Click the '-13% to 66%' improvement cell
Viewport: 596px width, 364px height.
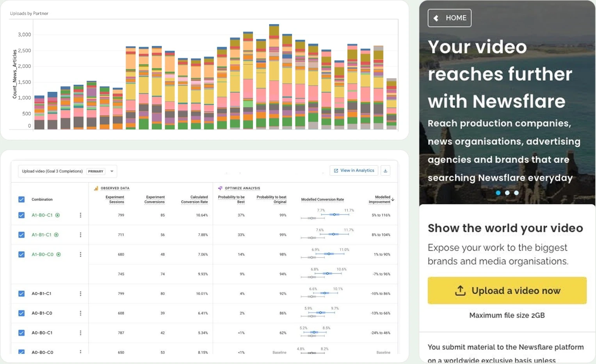pos(380,313)
